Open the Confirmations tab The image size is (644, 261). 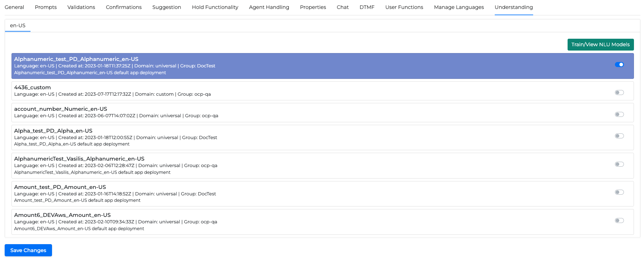coord(123,7)
